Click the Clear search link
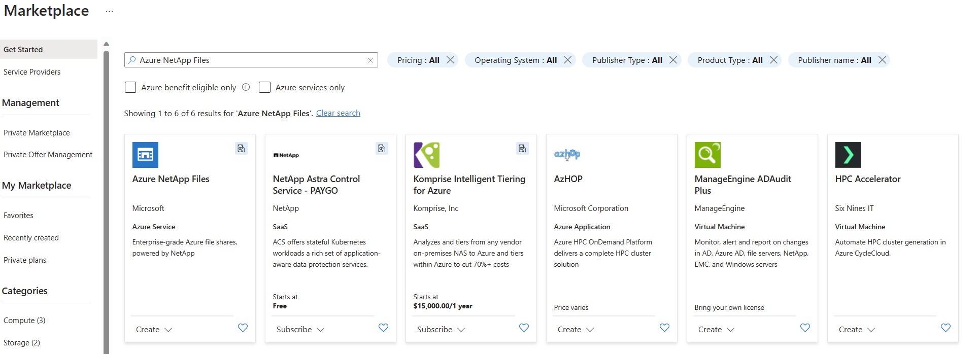 [338, 113]
